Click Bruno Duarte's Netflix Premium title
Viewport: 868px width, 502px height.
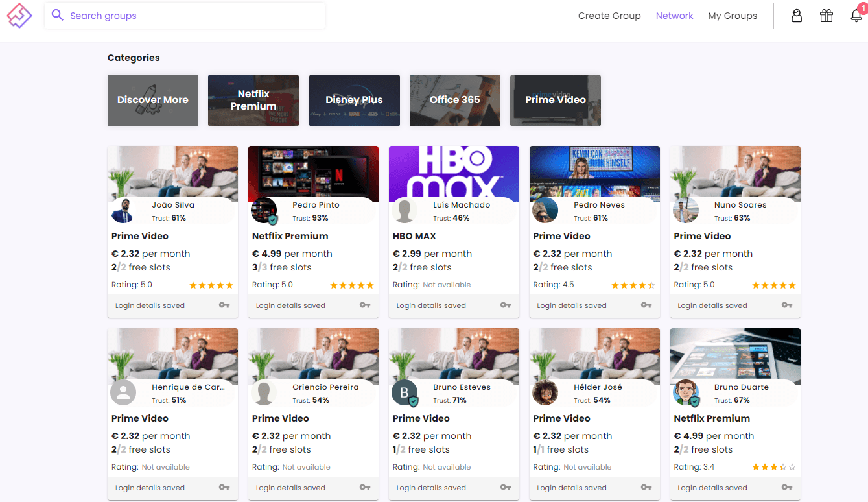(x=712, y=418)
